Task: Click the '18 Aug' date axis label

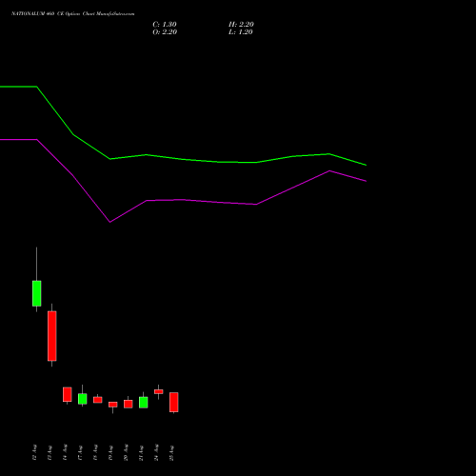Action: [x=95, y=452]
